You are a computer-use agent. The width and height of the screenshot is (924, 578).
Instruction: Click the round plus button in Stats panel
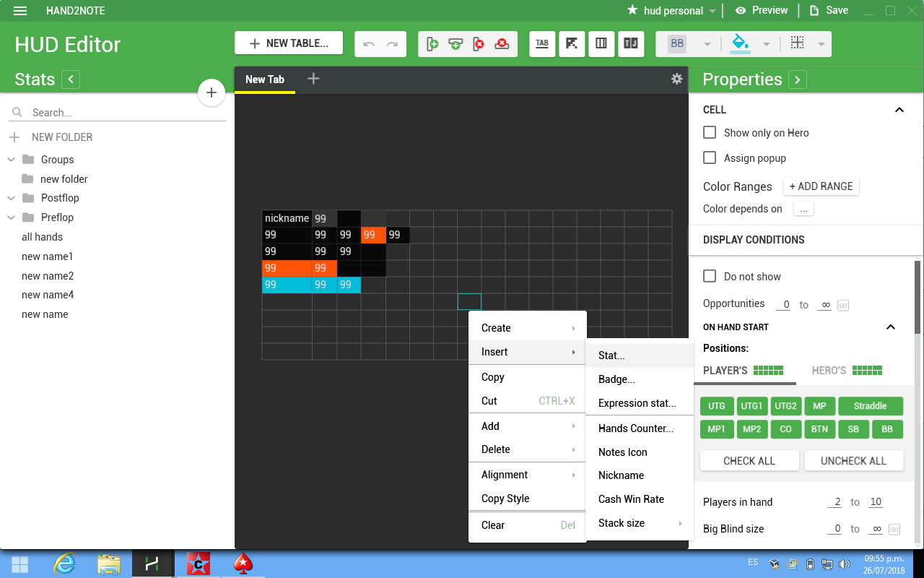pos(212,92)
